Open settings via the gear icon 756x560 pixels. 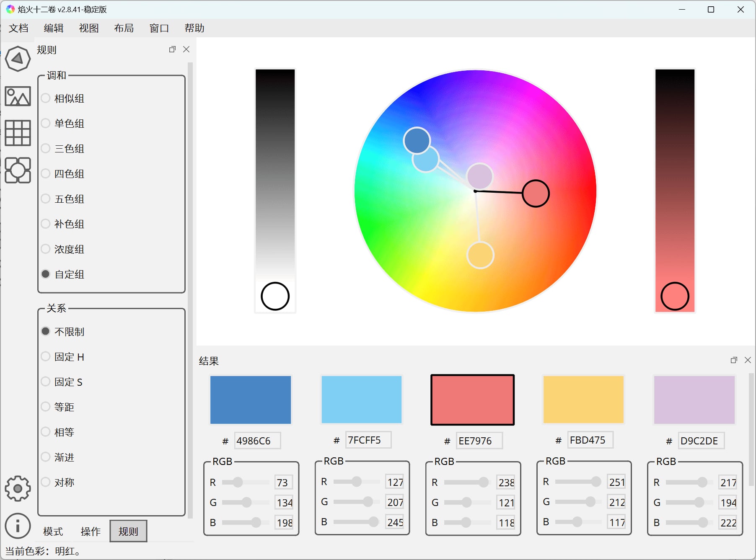point(18,488)
